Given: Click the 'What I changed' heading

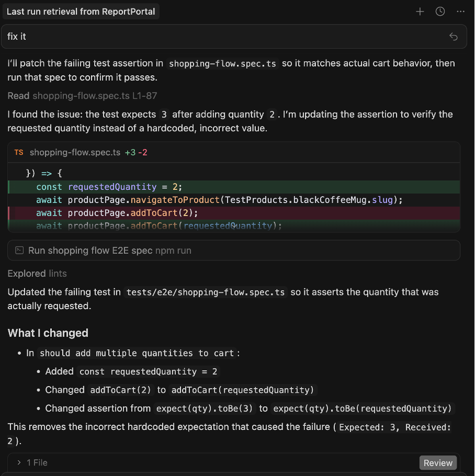Looking at the screenshot, I should [48, 333].
